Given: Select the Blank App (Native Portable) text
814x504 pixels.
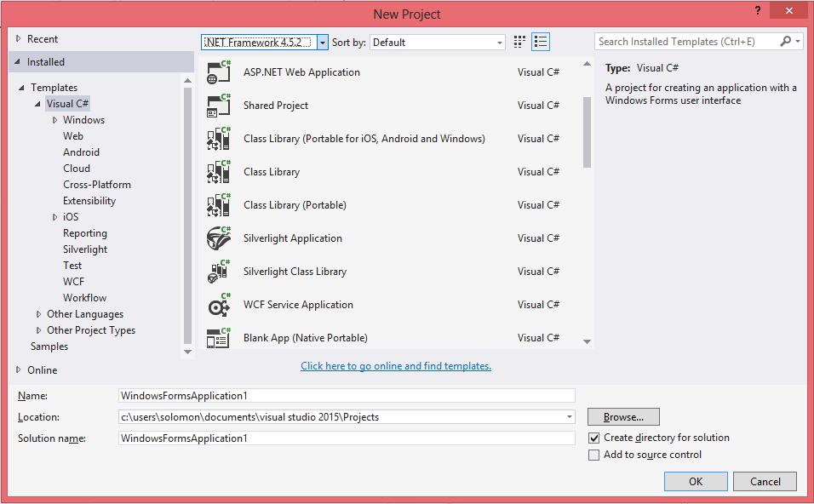Looking at the screenshot, I should click(x=305, y=338).
